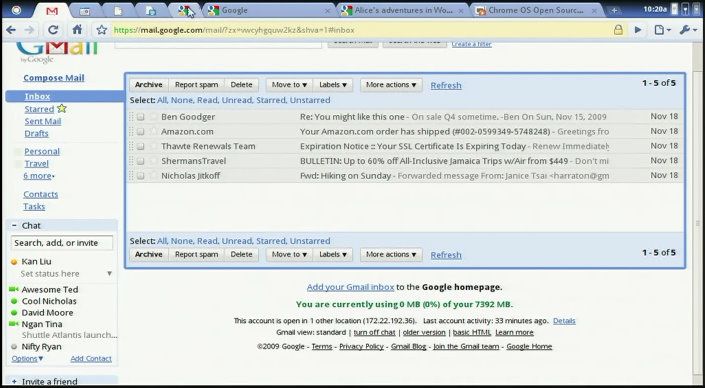Star the Thawte Renewals Team message
705x388 pixels.
(154, 146)
